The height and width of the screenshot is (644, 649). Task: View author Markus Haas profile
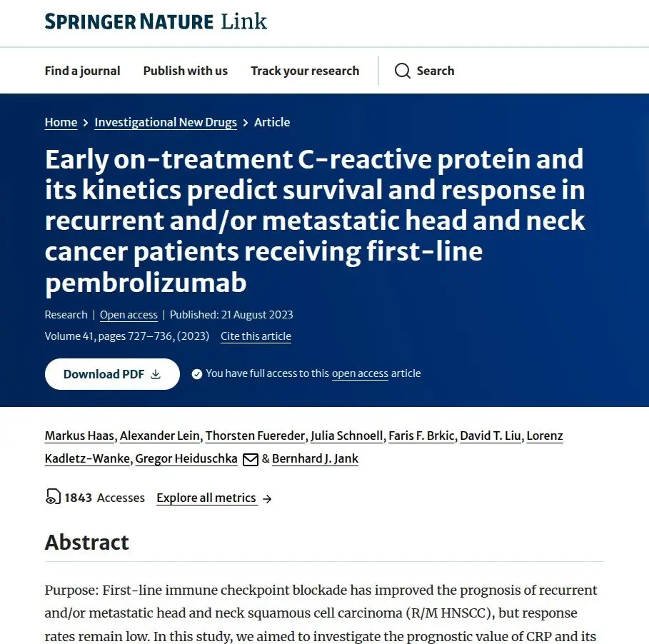79,436
